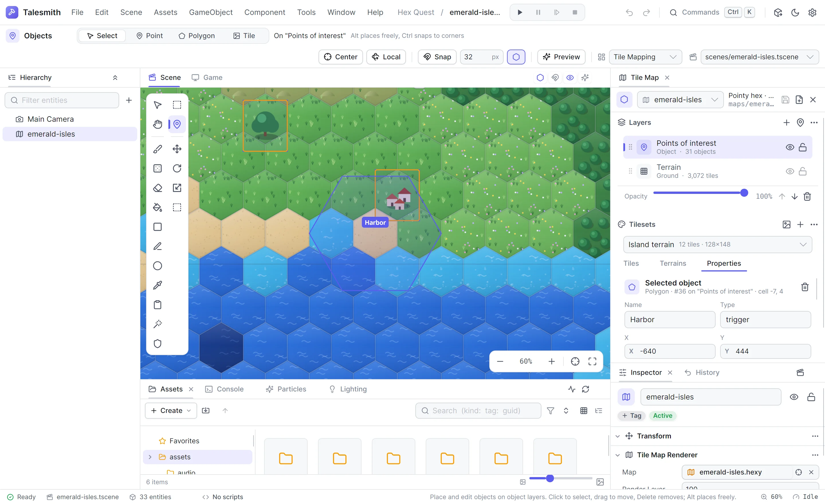The image size is (825, 504).
Task: Select the hand pan tool
Action: tap(157, 124)
